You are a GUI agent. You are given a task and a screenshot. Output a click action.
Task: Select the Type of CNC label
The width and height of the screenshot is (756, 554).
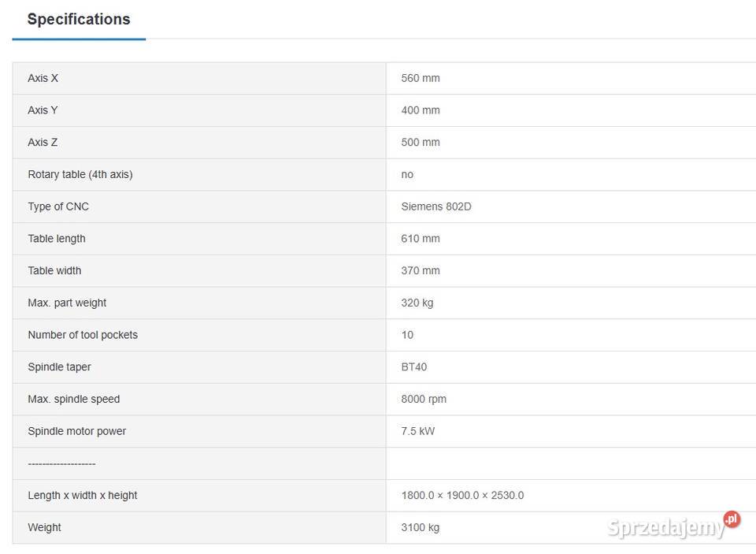58,206
